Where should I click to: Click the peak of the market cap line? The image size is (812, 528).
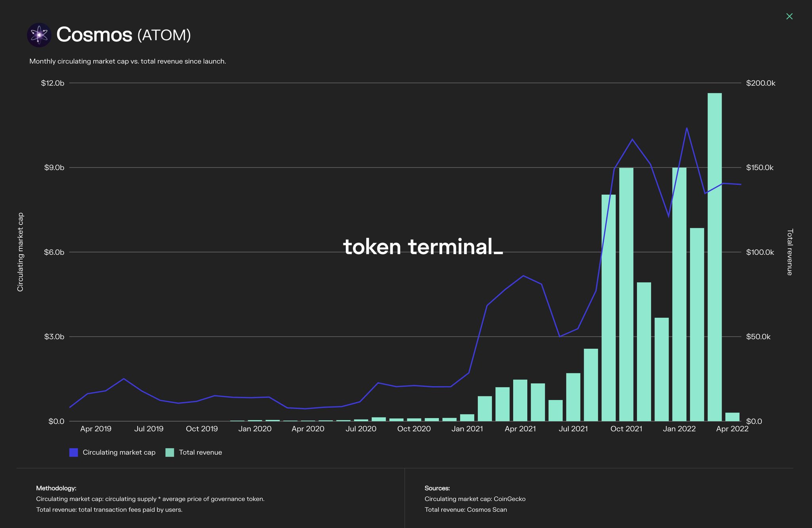[x=687, y=128]
